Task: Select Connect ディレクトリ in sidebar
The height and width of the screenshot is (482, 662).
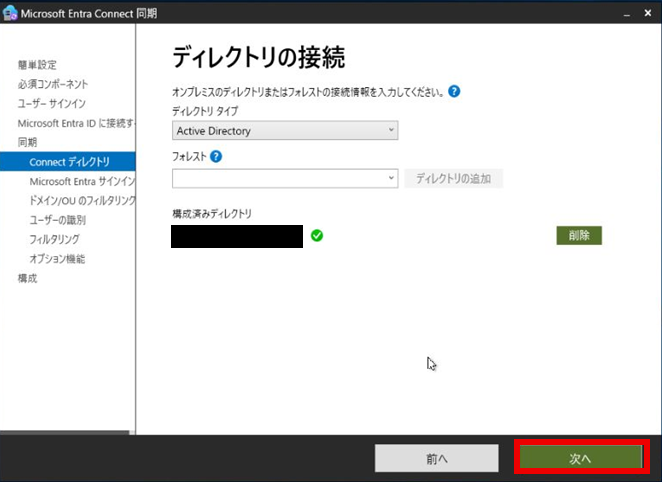Action: pos(69,162)
